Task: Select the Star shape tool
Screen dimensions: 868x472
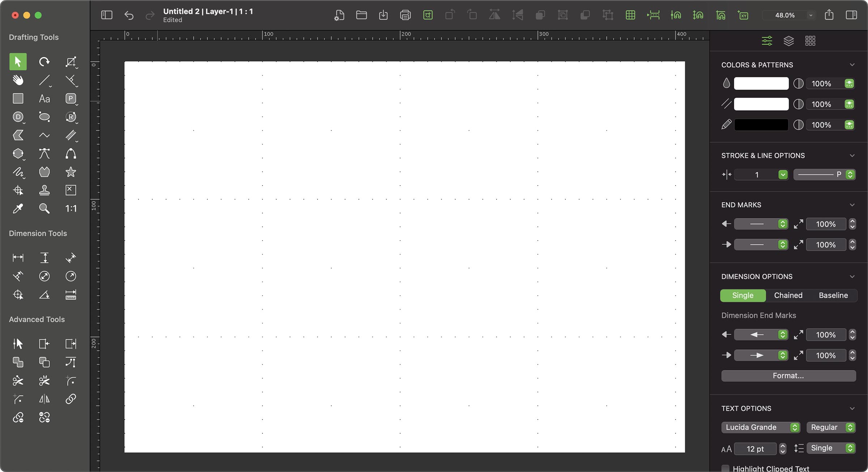Action: click(x=71, y=172)
